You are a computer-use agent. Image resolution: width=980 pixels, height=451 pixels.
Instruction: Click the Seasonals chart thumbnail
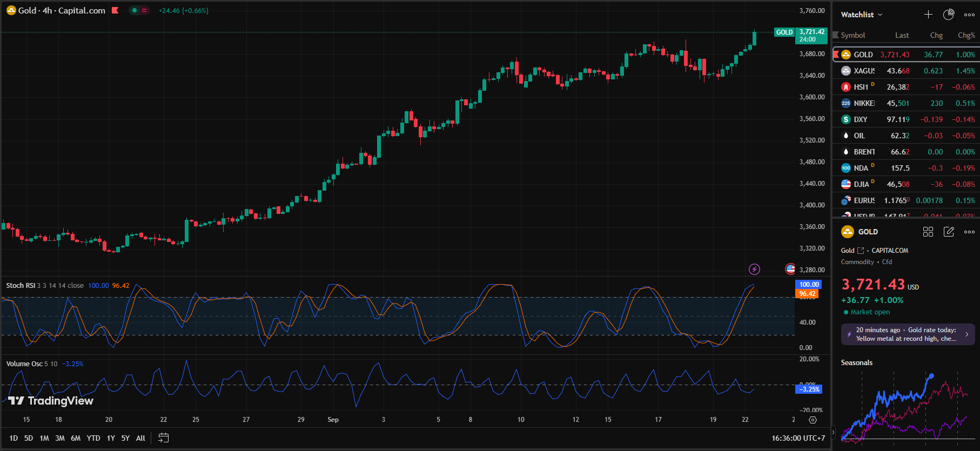[905, 408]
